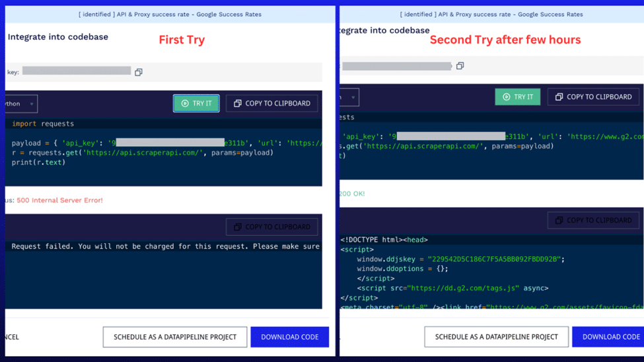Copy error response to clipboard in First Try panel

click(x=272, y=227)
